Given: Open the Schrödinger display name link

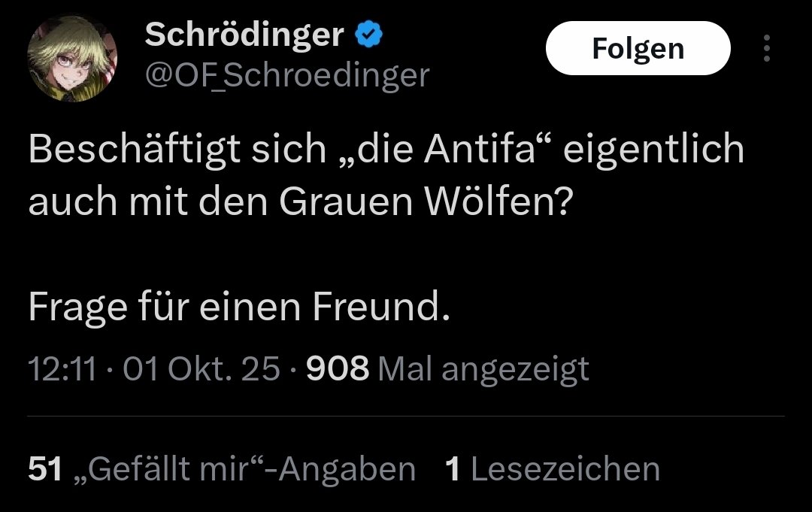Looking at the screenshot, I should point(244,34).
